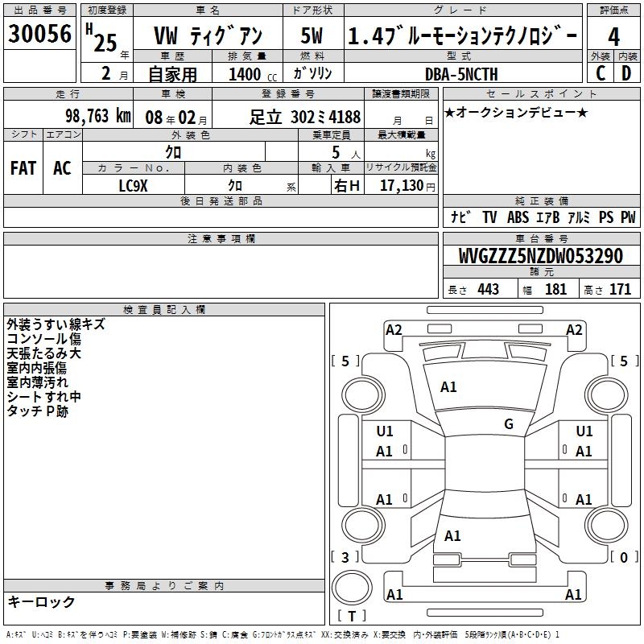Select the 事務局よりご案内 header

164,586
